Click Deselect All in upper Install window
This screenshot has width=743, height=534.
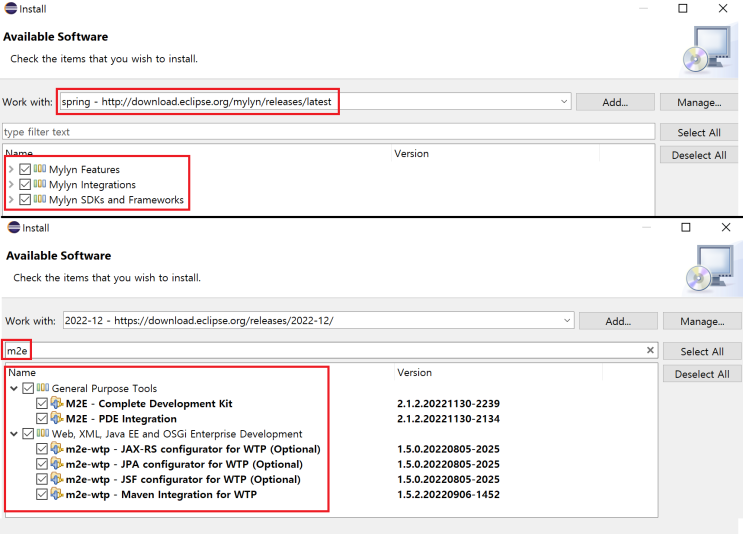[x=699, y=155]
